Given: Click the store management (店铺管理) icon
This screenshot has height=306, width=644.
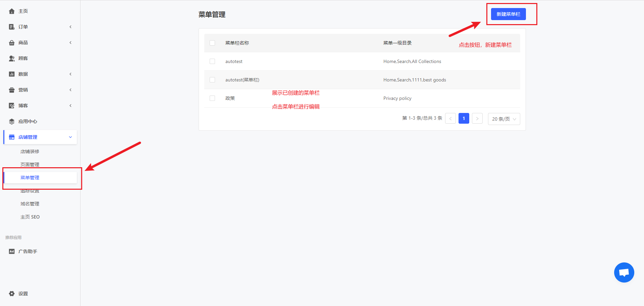Looking at the screenshot, I should coord(12,137).
